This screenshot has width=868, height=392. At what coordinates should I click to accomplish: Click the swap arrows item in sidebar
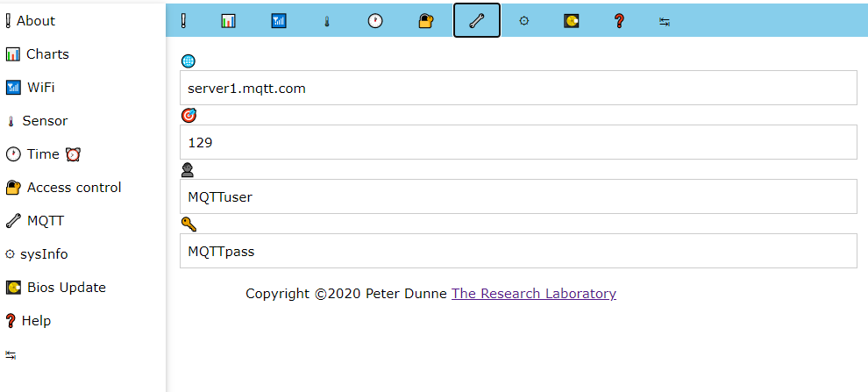(11, 355)
